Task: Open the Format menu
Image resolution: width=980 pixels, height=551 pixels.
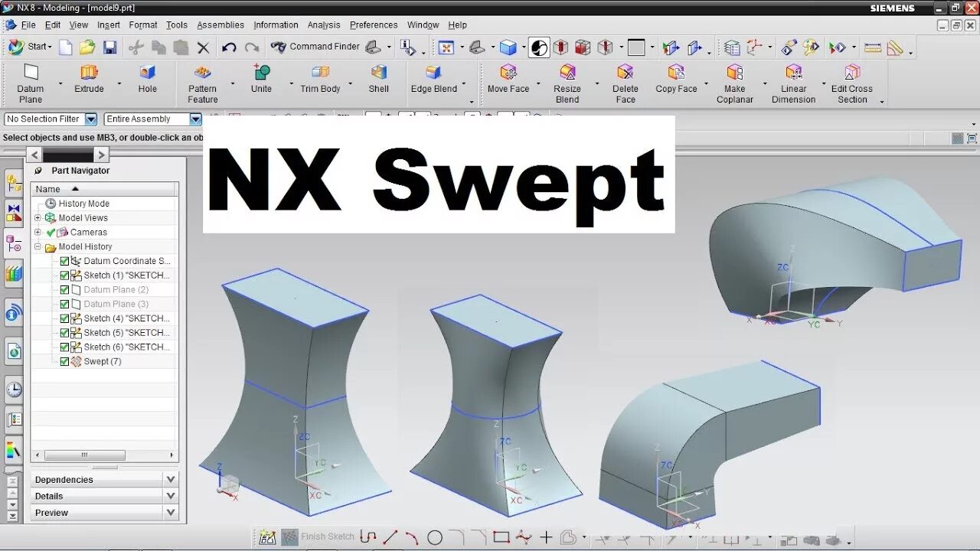Action: pyautogui.click(x=143, y=25)
